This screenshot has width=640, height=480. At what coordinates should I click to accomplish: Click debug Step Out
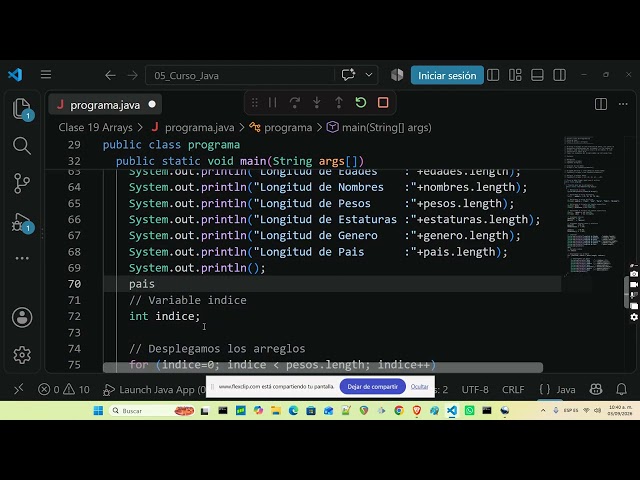point(339,102)
